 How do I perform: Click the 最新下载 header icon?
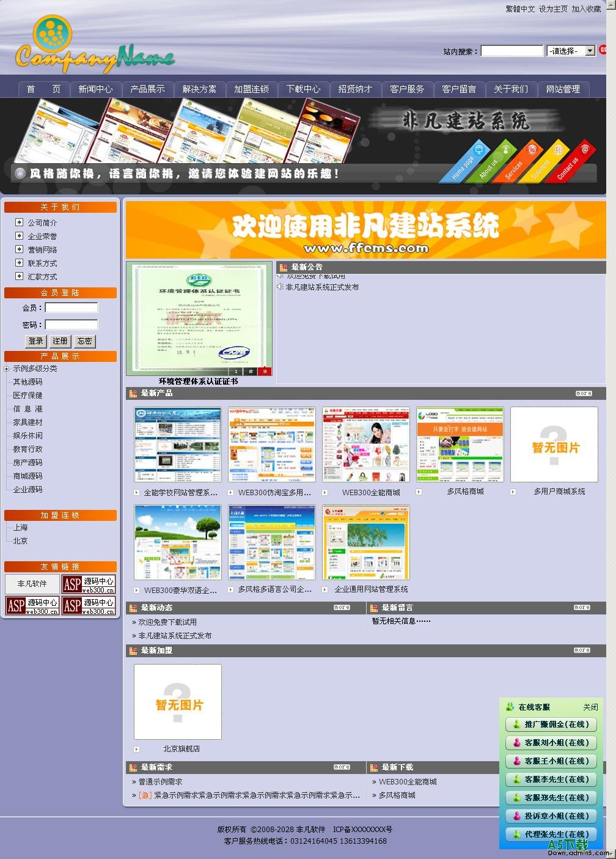373,767
